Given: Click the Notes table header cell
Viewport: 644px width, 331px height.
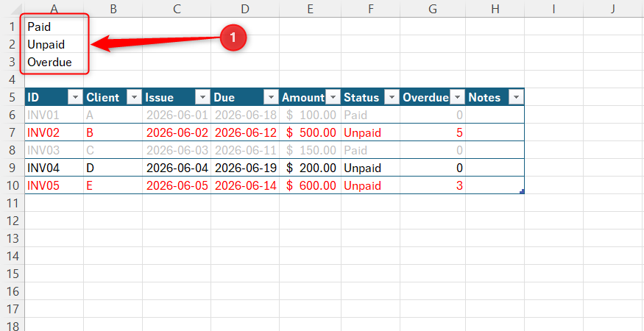Looking at the screenshot, I should pyautogui.click(x=495, y=97).
